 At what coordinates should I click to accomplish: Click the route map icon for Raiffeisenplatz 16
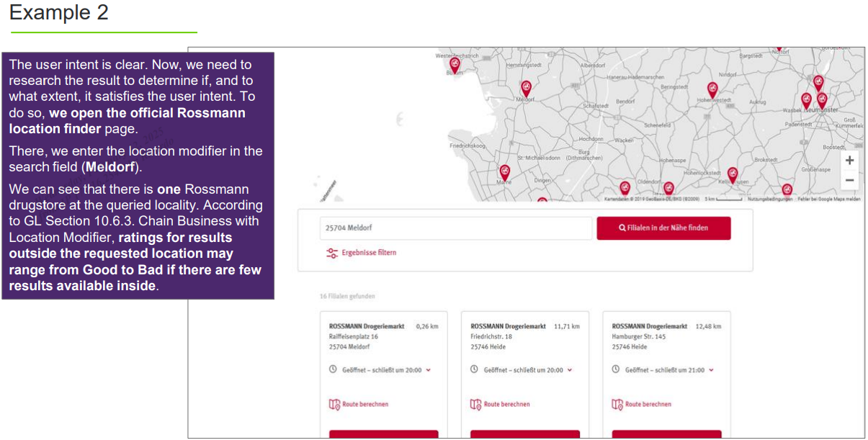click(x=334, y=405)
